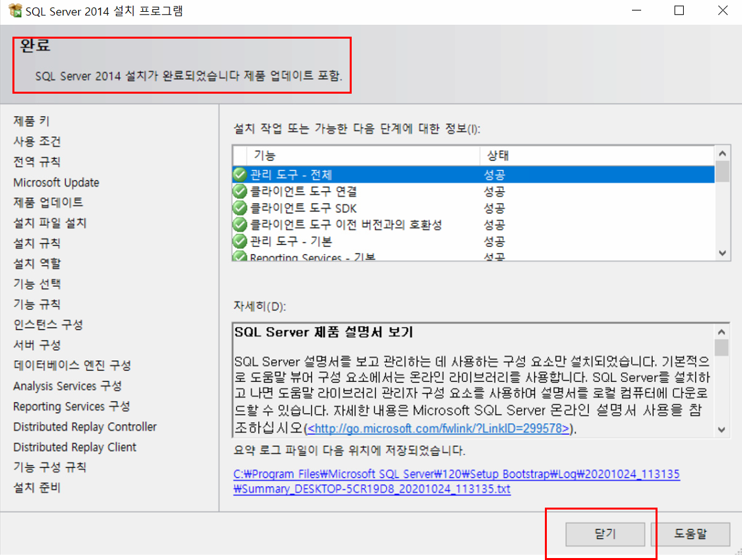Click the 도움말 button

pos(690,534)
